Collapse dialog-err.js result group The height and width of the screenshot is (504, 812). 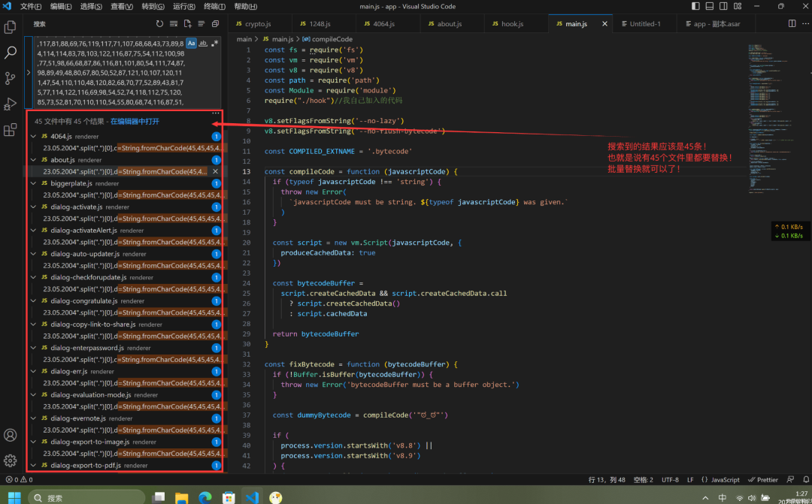34,371
